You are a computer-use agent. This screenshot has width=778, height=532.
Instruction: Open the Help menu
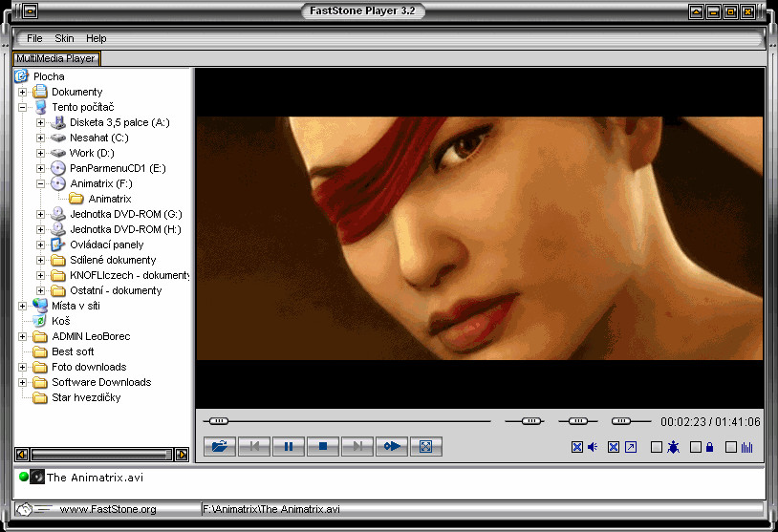point(96,38)
